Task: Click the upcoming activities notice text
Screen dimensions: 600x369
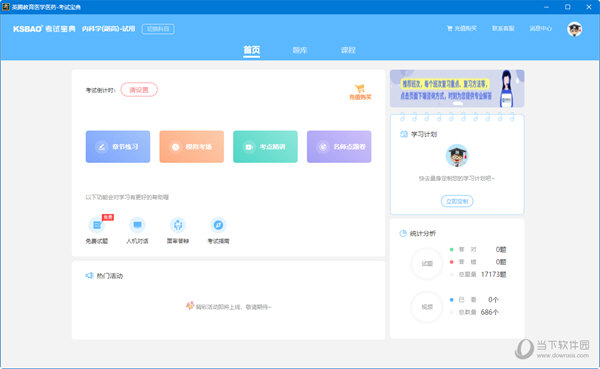Action: pos(233,307)
